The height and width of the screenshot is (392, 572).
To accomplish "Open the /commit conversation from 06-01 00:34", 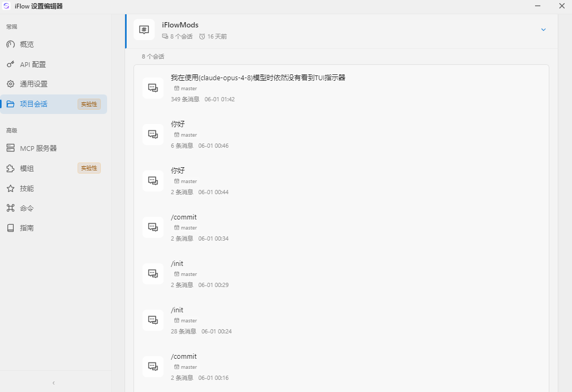I will [341, 227].
